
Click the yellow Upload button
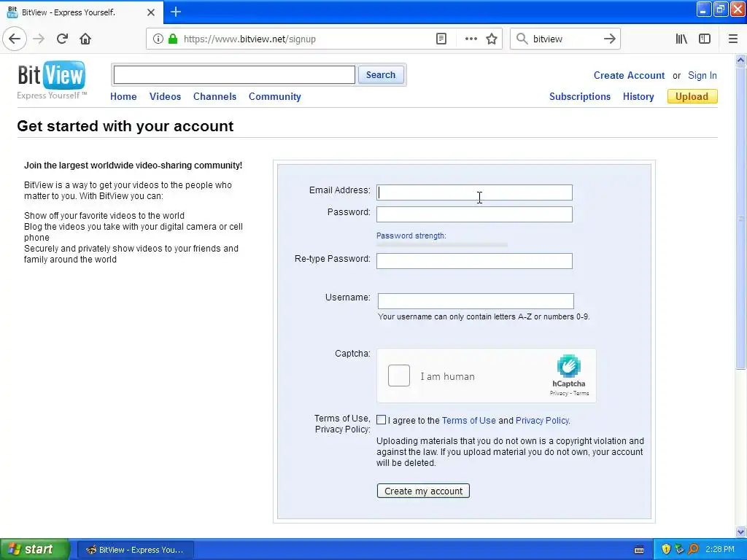692,96
